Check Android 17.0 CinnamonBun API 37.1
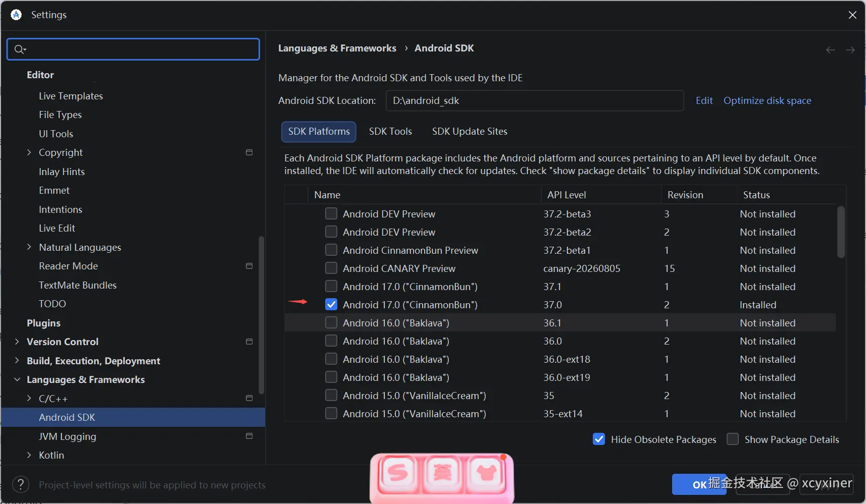This screenshot has height=504, width=866. 331,286
